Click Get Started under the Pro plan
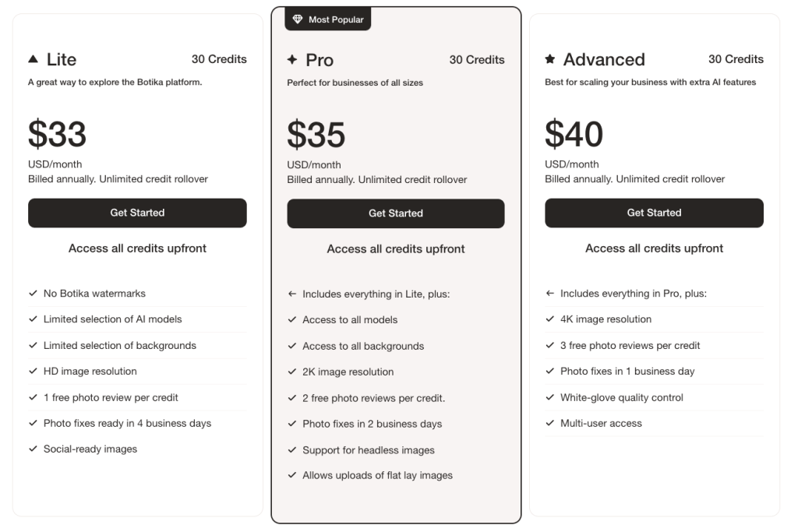 pos(396,213)
